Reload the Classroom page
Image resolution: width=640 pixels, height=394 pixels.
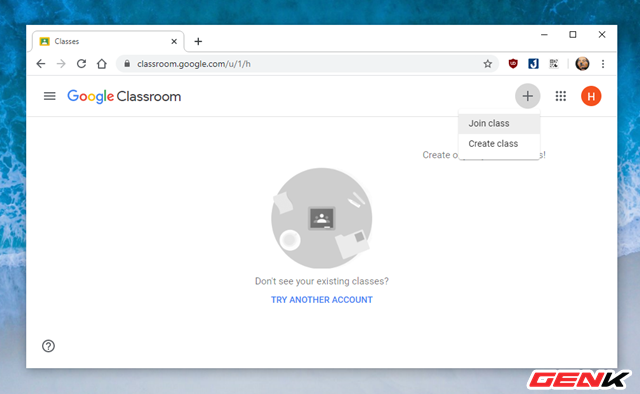pos(81,64)
